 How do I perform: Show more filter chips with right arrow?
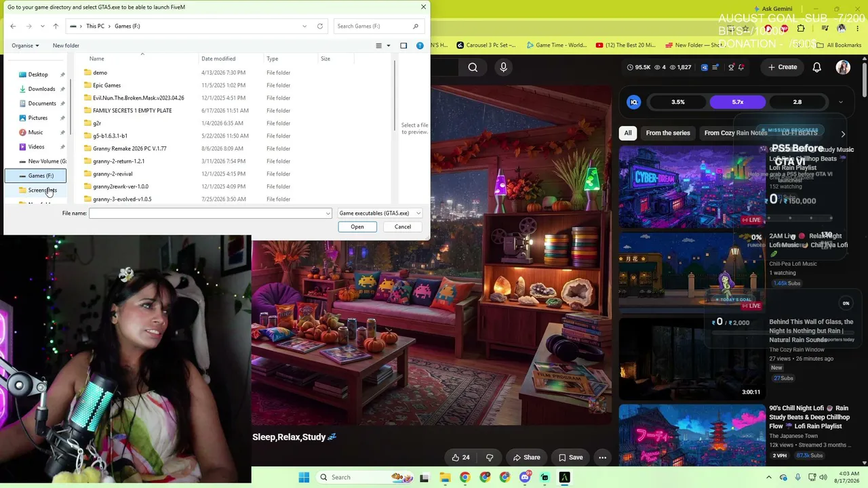843,134
